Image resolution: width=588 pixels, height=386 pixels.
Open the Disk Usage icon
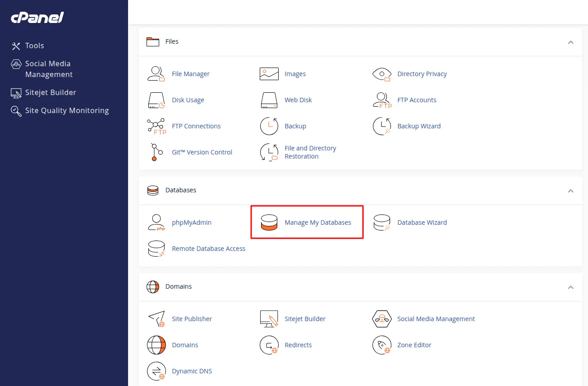coord(156,100)
